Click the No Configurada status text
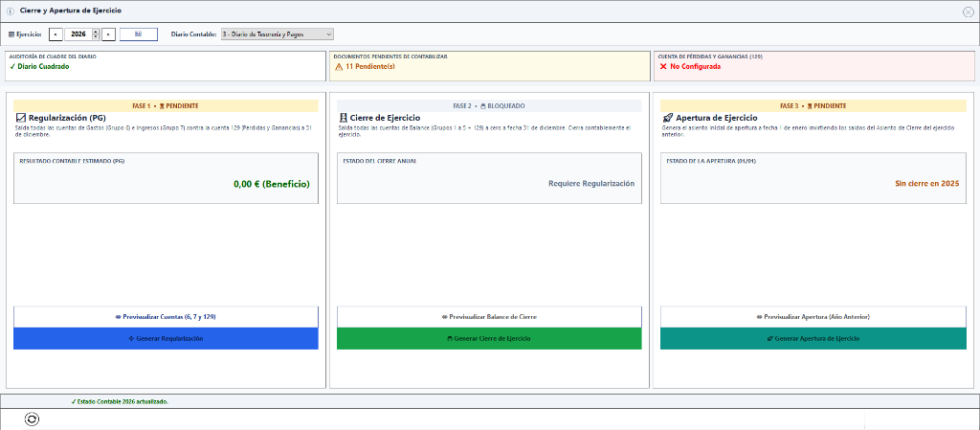The image size is (980, 430). (696, 66)
